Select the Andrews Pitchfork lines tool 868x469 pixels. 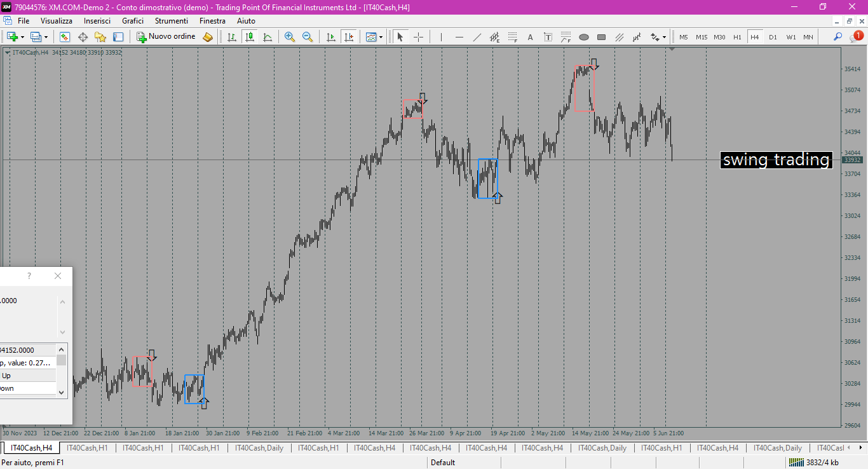click(619, 37)
